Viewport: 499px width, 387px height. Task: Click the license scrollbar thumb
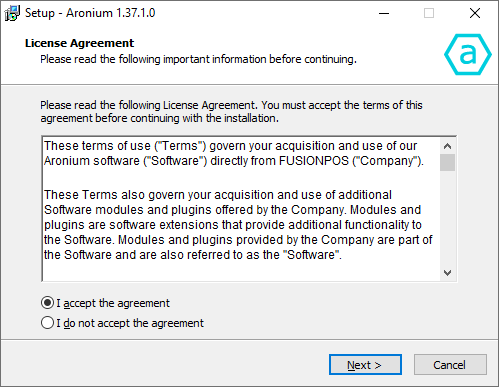[x=447, y=163]
